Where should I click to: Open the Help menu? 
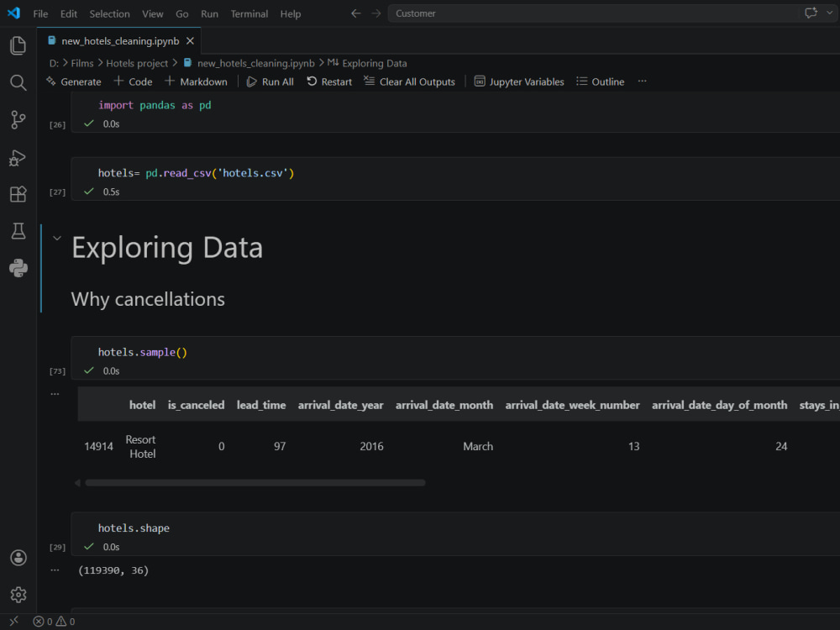291,14
